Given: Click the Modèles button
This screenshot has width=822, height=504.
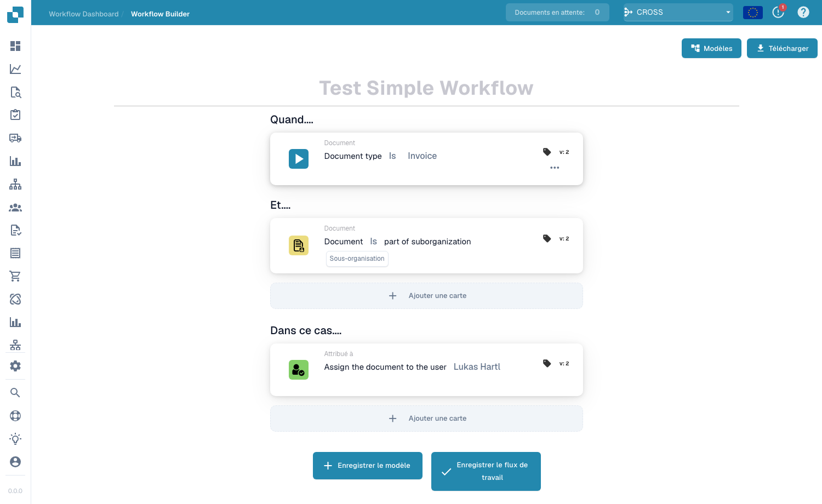Looking at the screenshot, I should [x=711, y=48].
